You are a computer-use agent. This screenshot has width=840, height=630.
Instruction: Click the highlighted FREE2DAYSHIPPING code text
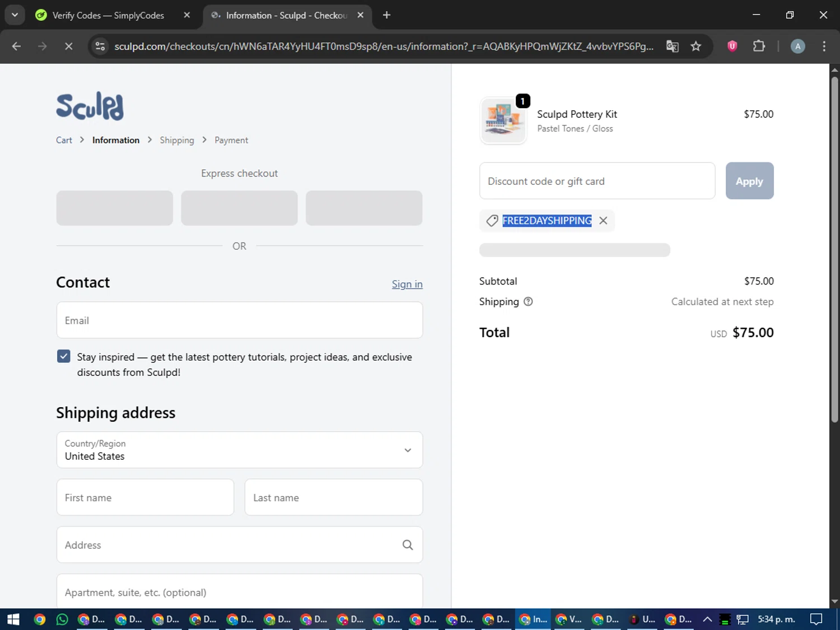(547, 221)
